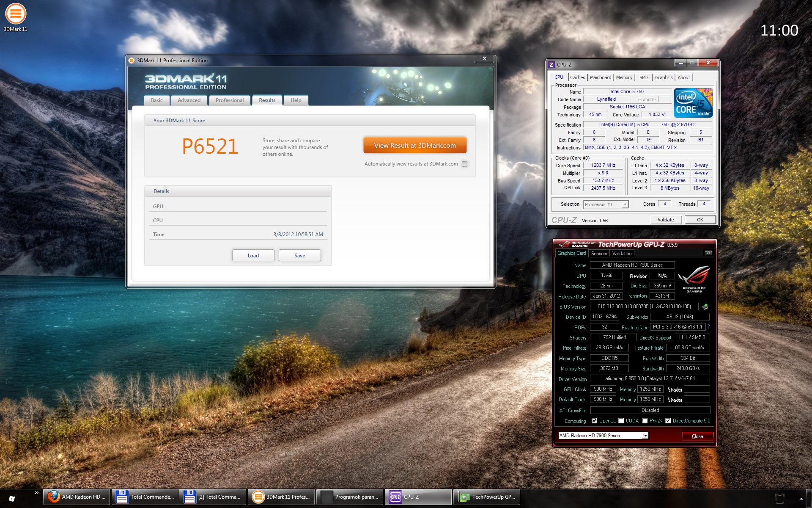Switch to the Basic tab in 3DMark
812x508 pixels.
157,100
